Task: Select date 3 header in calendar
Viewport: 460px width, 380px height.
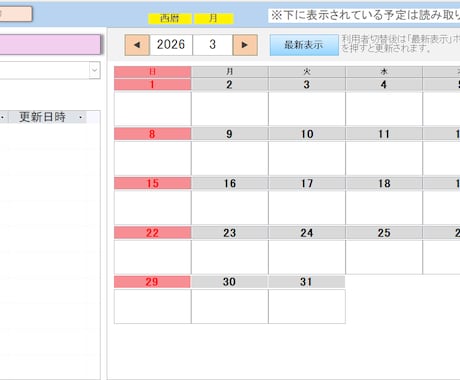Action: pyautogui.click(x=307, y=85)
